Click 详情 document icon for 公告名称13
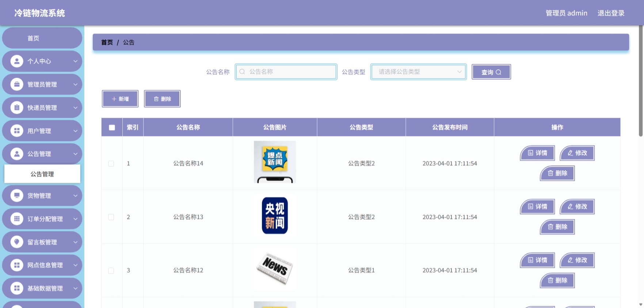The width and height of the screenshot is (644, 308). point(531,207)
